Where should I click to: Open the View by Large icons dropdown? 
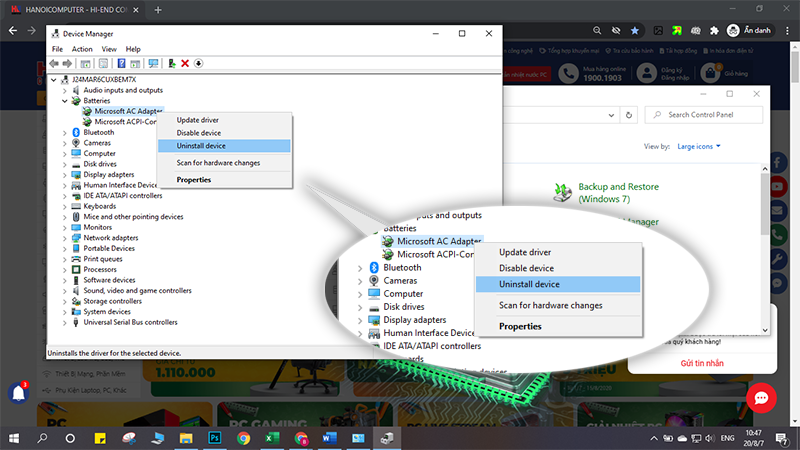click(x=700, y=146)
